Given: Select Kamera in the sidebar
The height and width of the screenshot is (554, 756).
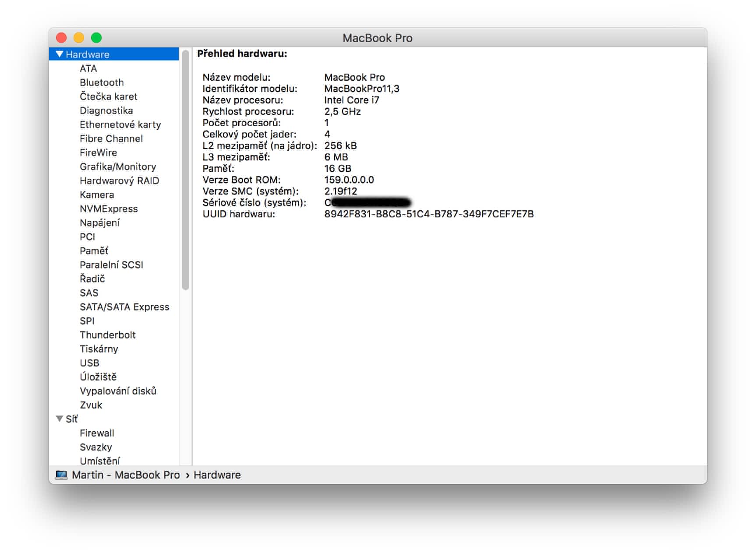Looking at the screenshot, I should (x=97, y=195).
